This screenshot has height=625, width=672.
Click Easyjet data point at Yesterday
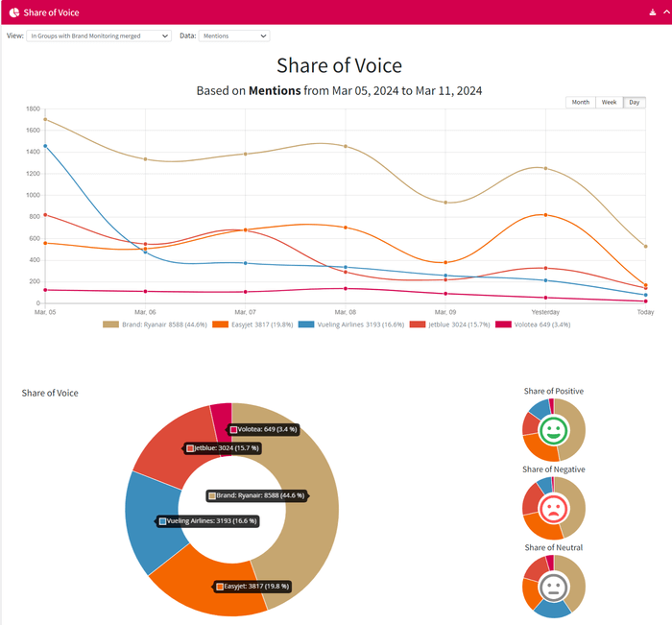(545, 215)
